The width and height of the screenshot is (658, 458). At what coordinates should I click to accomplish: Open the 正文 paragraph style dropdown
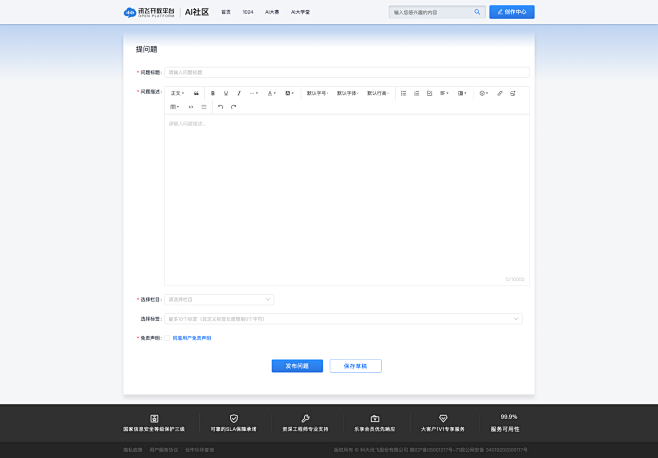click(x=177, y=93)
